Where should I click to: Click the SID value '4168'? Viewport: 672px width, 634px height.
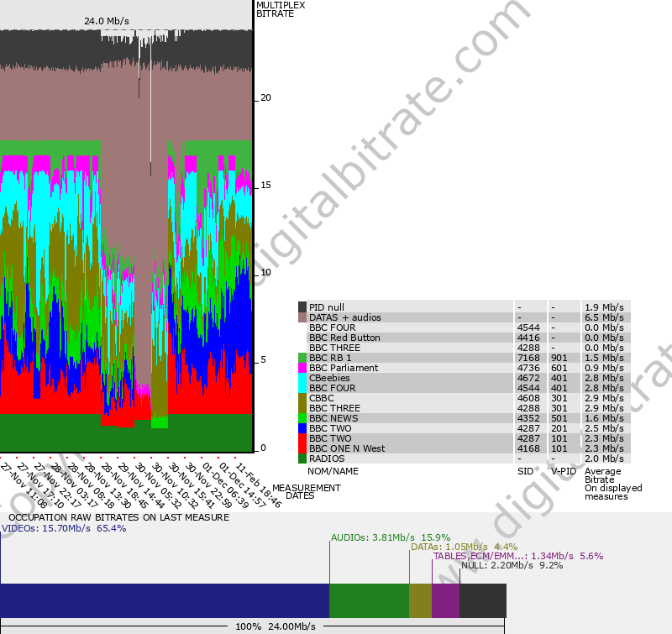[528, 448]
